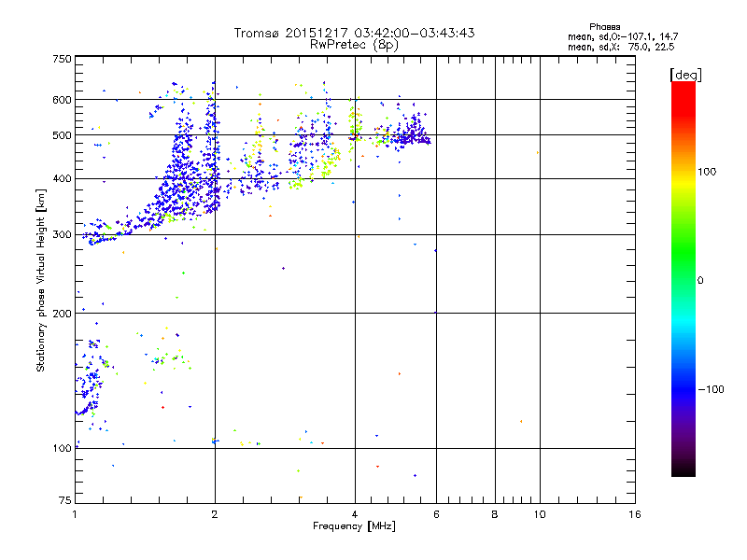Viewport: 747px width, 560px height.
Task: Click the y-axis tick label '300'
Action: [62, 235]
